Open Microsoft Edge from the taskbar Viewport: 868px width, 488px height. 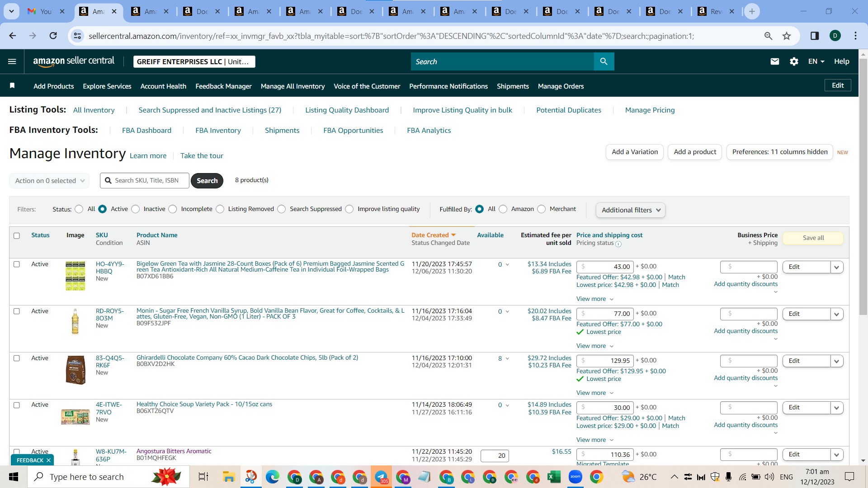[x=273, y=477]
